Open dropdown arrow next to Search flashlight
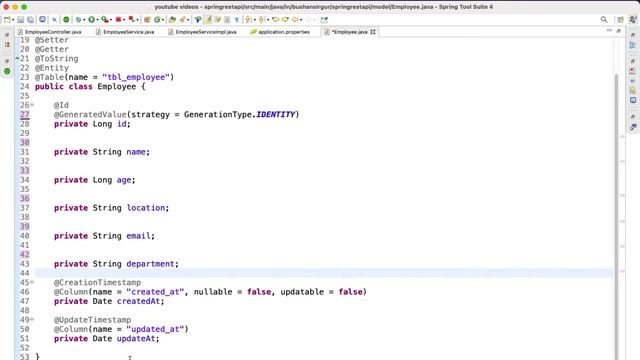Image resolution: width=640 pixels, height=360 pixels. point(188,20)
